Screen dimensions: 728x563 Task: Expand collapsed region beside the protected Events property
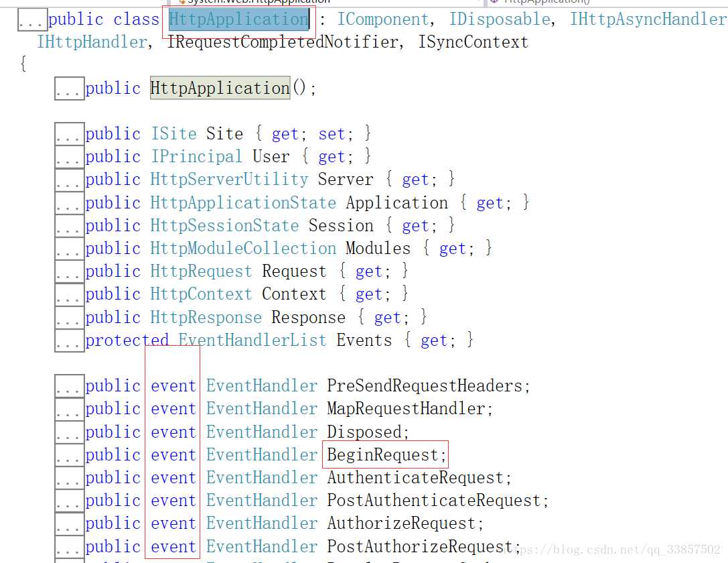(x=69, y=340)
